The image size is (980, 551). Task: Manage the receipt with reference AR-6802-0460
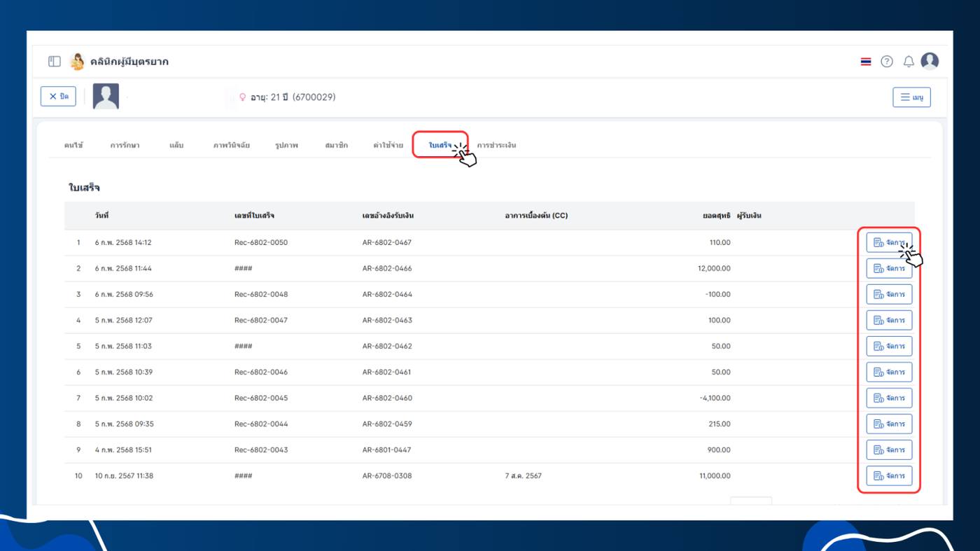point(889,398)
